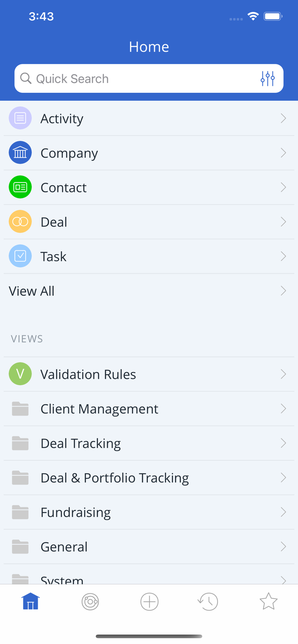Open the Deal & Portfolio Tracking folder
The image size is (298, 644).
click(x=114, y=478)
